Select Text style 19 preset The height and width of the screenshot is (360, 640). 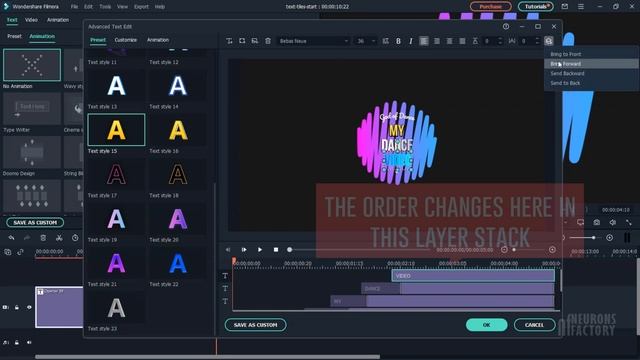[x=116, y=219]
